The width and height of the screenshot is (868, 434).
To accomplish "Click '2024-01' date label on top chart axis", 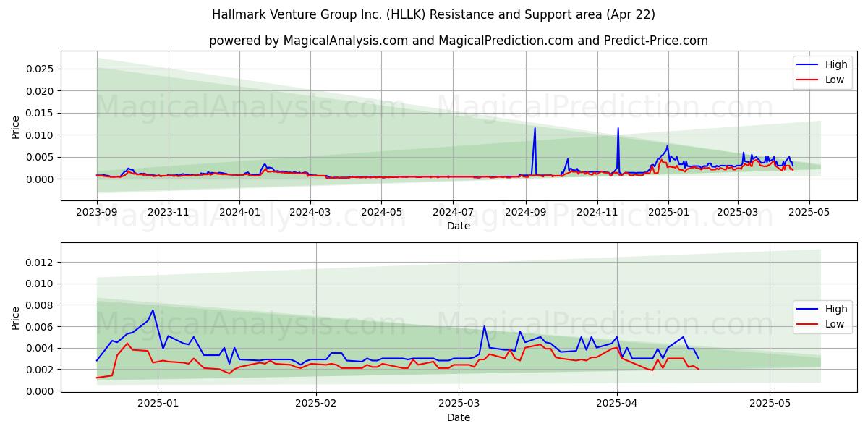I will point(239,212).
